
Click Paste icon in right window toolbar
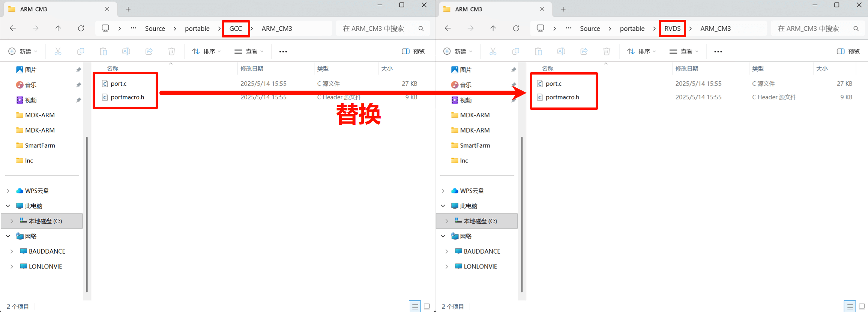point(539,51)
